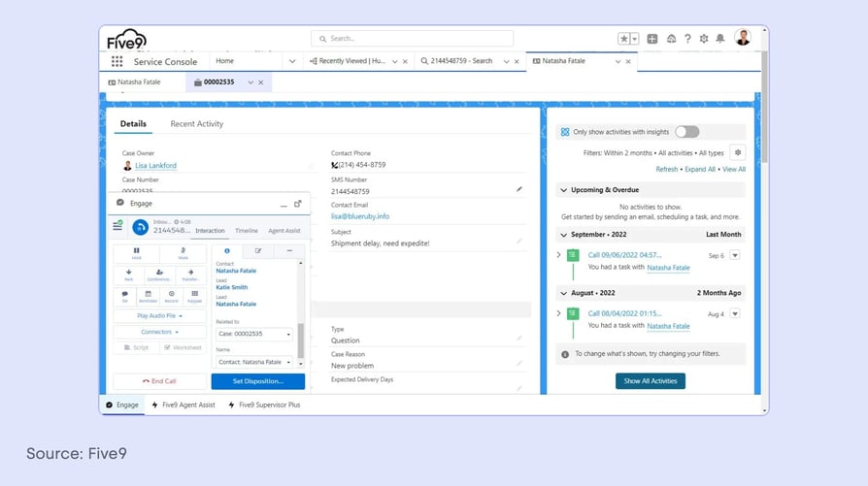The height and width of the screenshot is (486, 868).
Task: Put the call on Hold
Action: pos(136,253)
